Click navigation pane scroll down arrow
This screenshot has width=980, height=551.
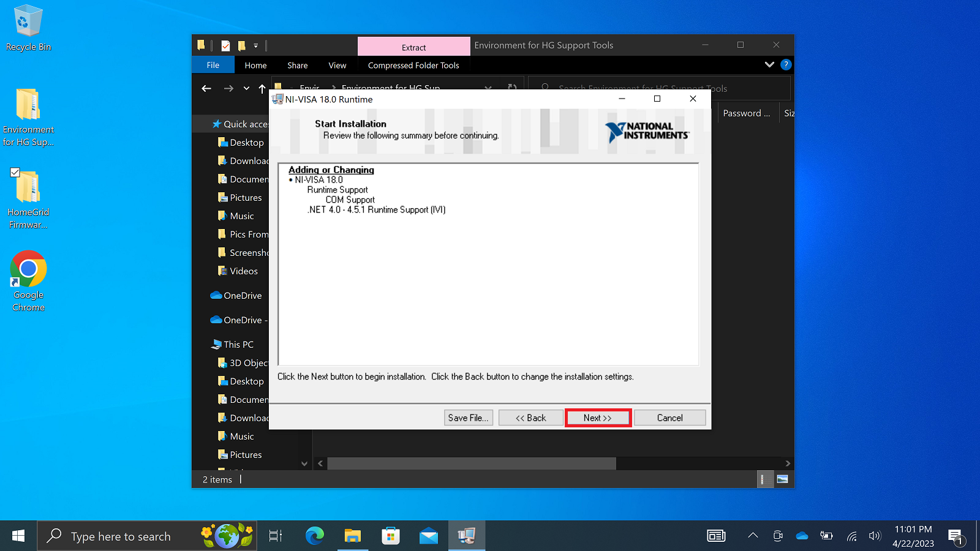304,463
